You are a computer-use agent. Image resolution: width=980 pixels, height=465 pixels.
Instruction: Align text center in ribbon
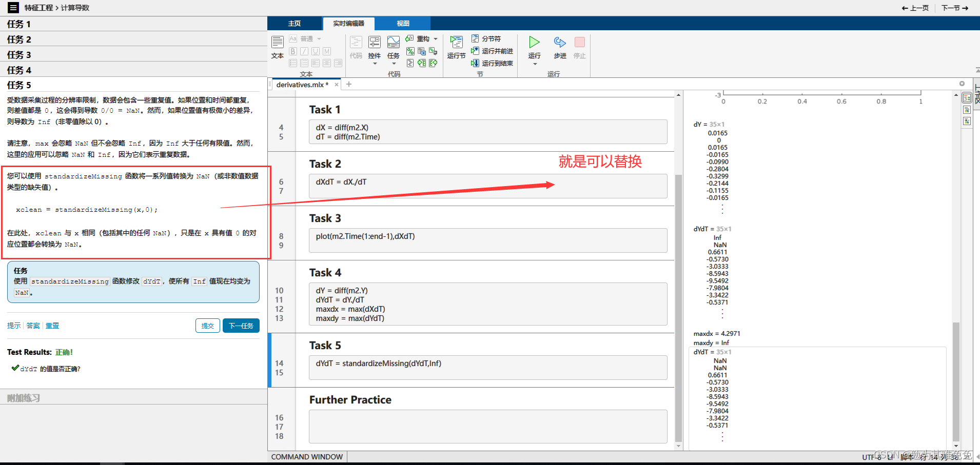tap(327, 63)
